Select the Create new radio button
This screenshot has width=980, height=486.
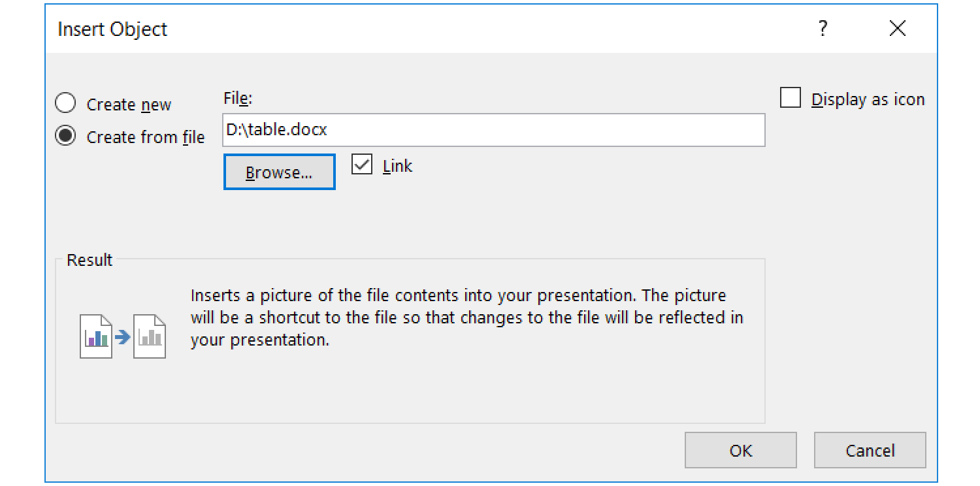65,103
